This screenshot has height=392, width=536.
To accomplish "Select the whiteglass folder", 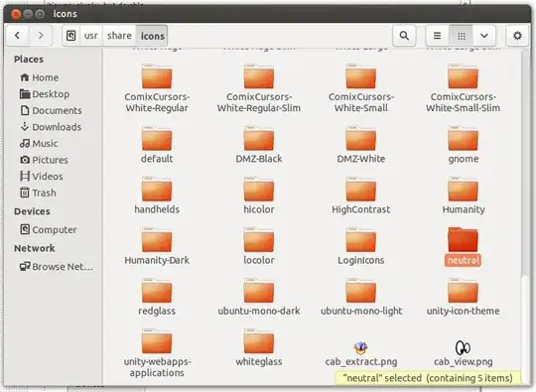I will click(259, 347).
